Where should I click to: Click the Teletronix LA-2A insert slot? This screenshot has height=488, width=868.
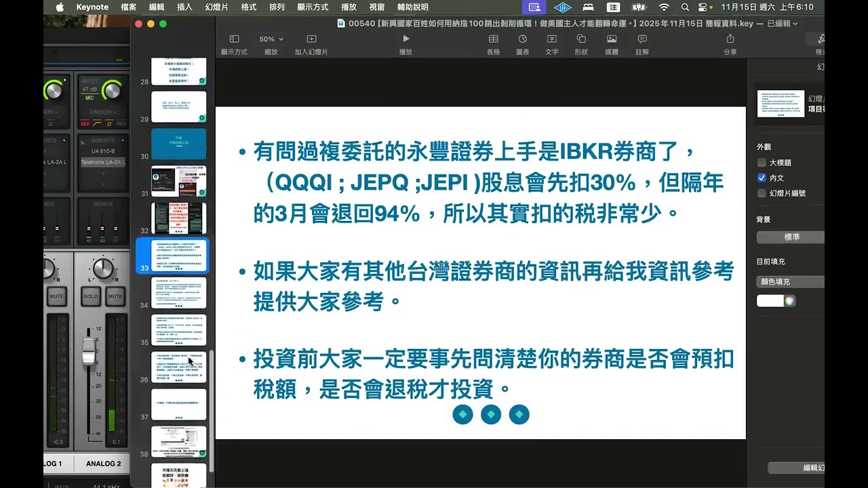coord(103,162)
